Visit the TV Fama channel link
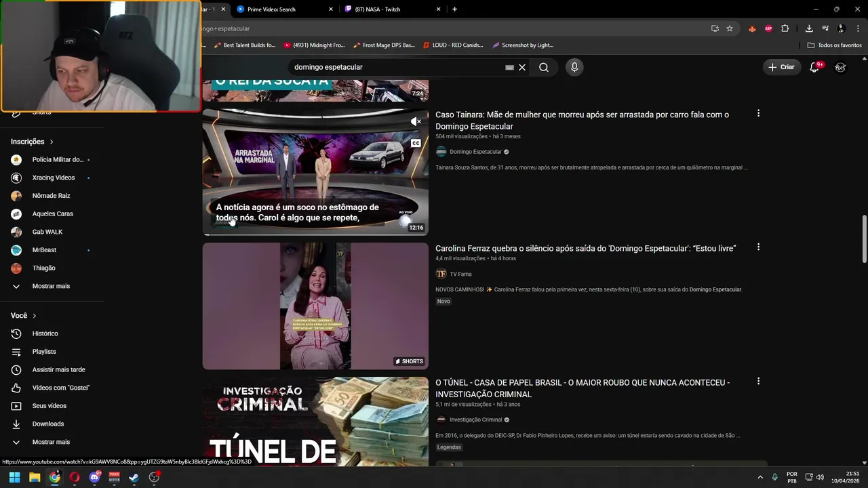Image resolution: width=868 pixels, height=488 pixels. [x=460, y=274]
